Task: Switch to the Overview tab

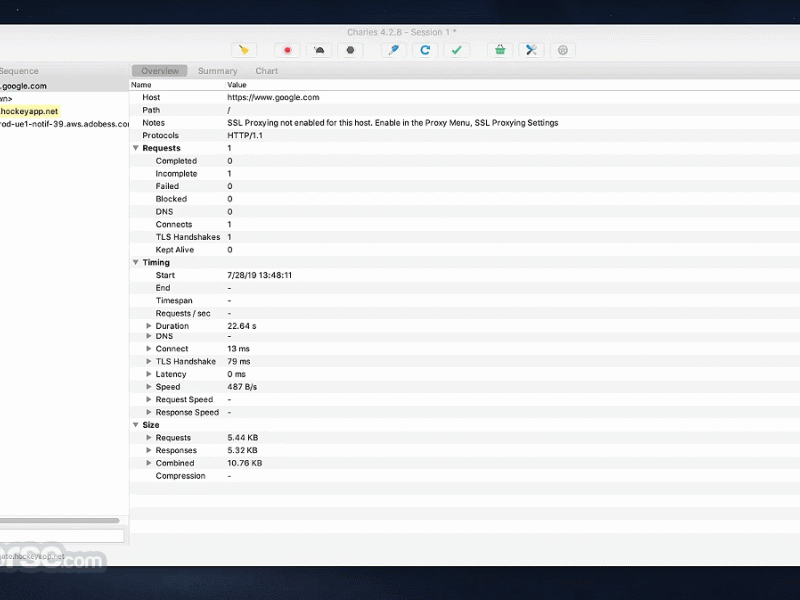Action: pyautogui.click(x=160, y=71)
